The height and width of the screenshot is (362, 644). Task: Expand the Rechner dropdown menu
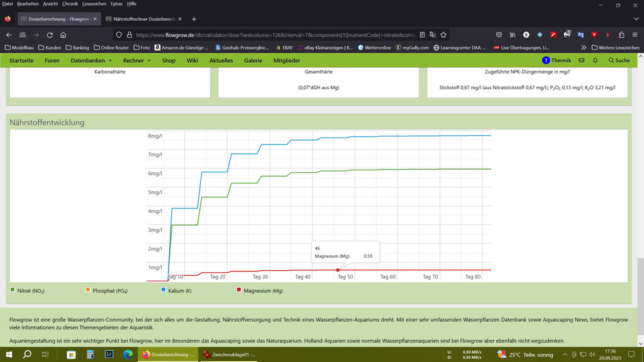tap(136, 60)
